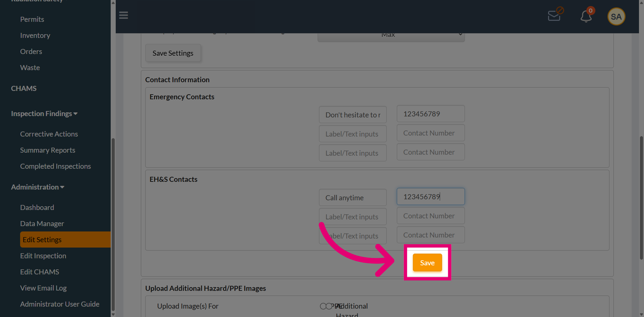Collapse the Administration section
Image resolution: width=644 pixels, height=317 pixels.
(38, 187)
